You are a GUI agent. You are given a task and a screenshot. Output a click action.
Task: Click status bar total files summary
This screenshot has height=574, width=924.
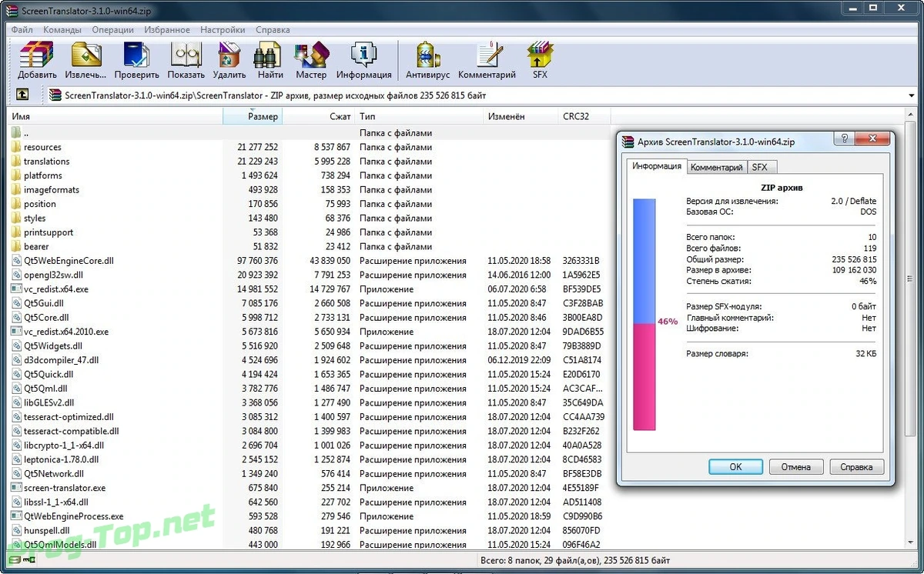[574, 560]
